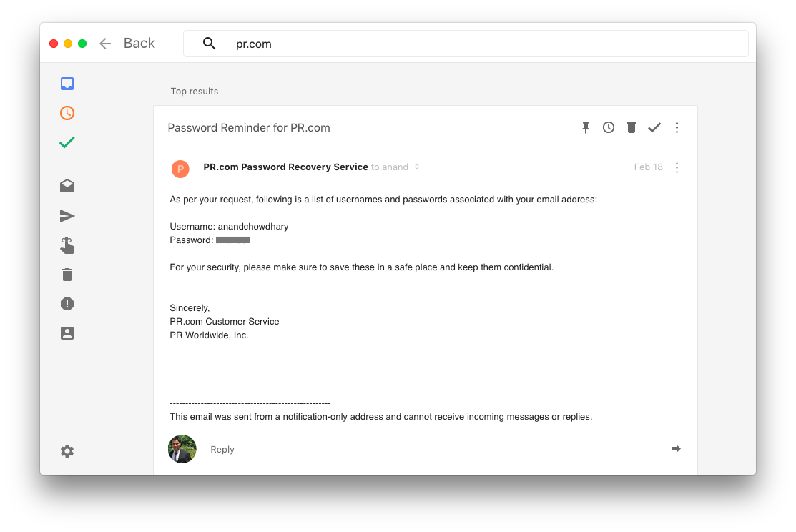This screenshot has width=796, height=532.
Task: Mark Password Reminder conversation as done
Action: [654, 128]
